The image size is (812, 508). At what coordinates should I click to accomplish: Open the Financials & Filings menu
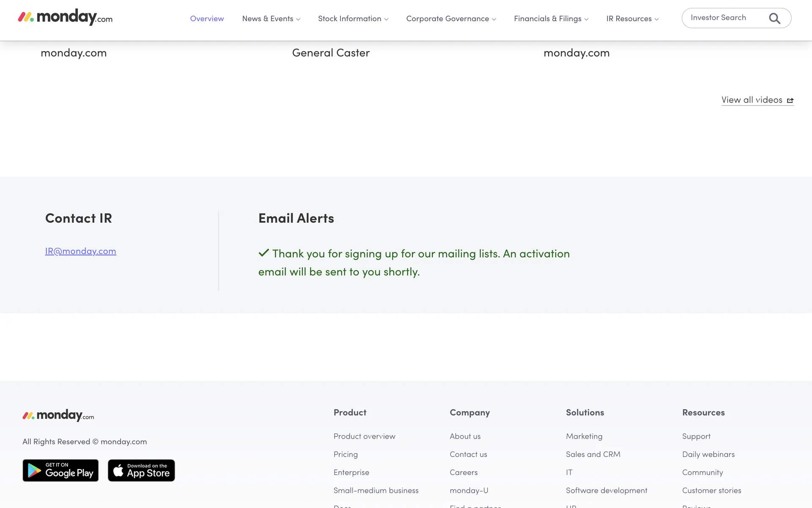point(551,19)
